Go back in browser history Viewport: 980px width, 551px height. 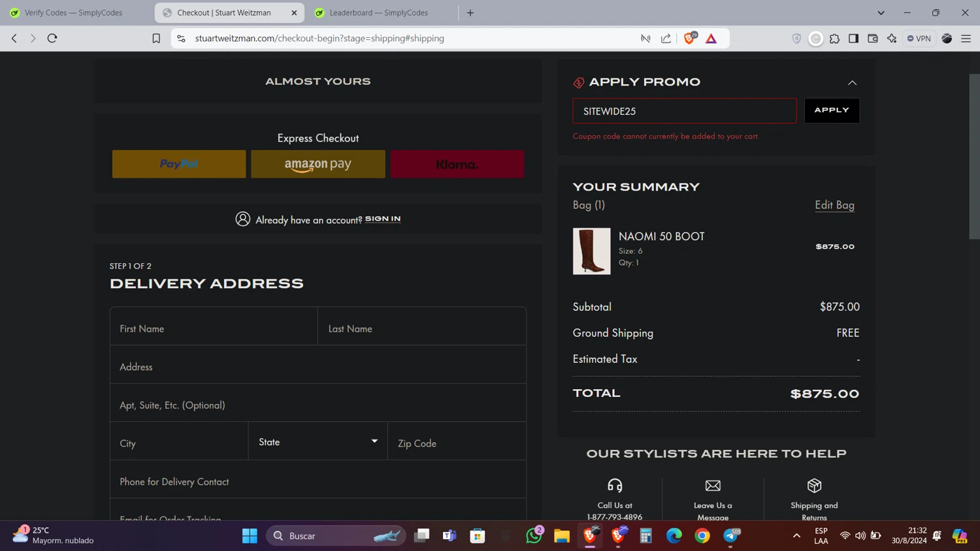pos(14,39)
